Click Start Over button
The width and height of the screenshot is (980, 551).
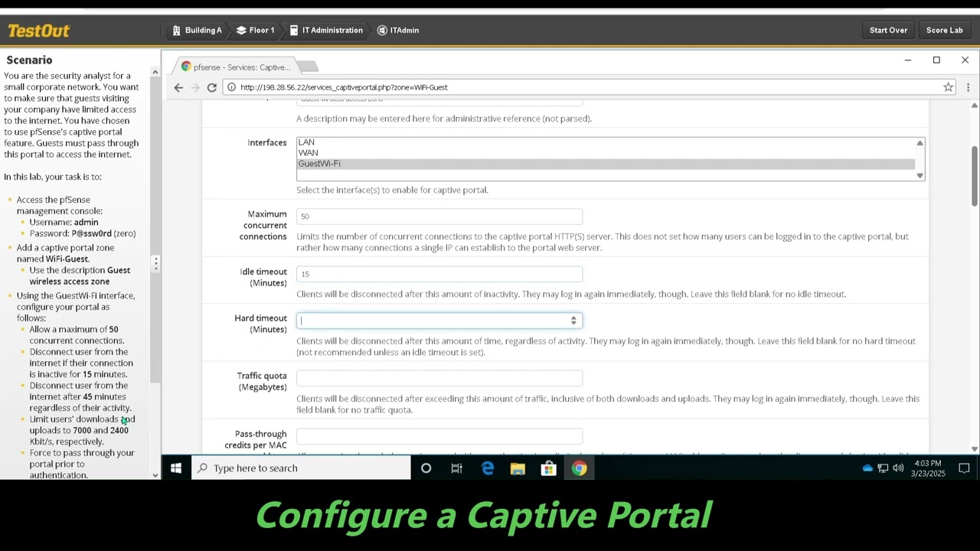(888, 31)
